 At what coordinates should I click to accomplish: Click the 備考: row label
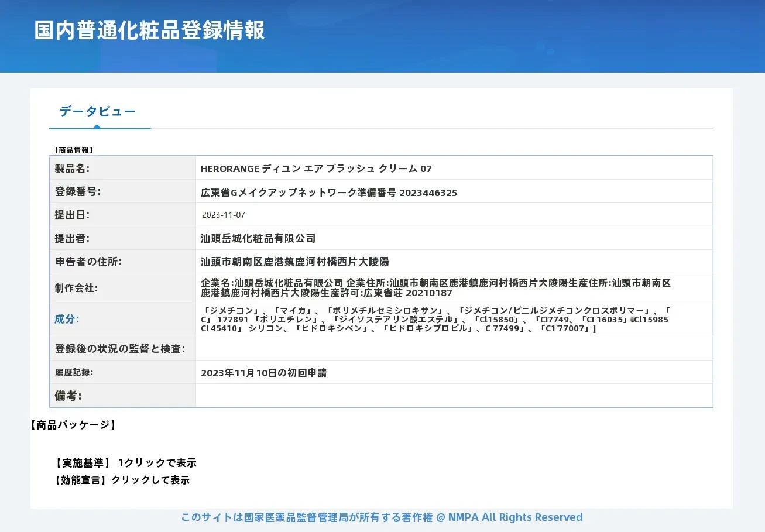68,396
